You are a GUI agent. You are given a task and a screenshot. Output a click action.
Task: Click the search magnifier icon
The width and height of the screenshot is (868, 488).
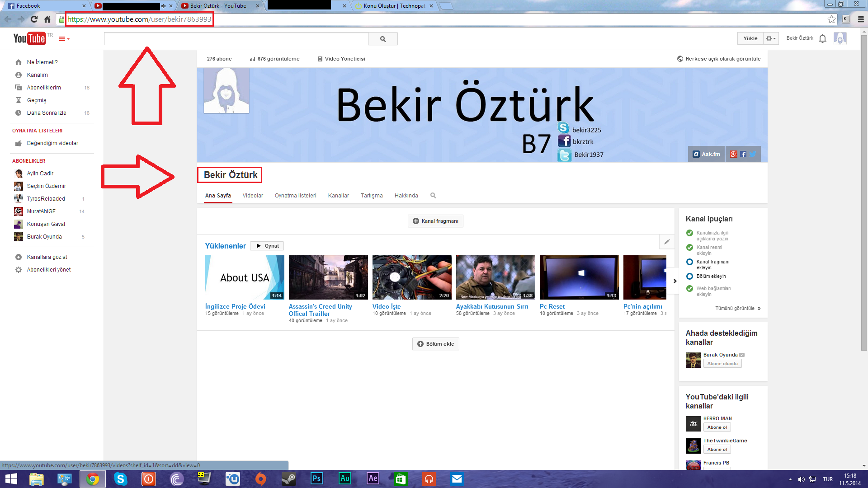pos(382,38)
